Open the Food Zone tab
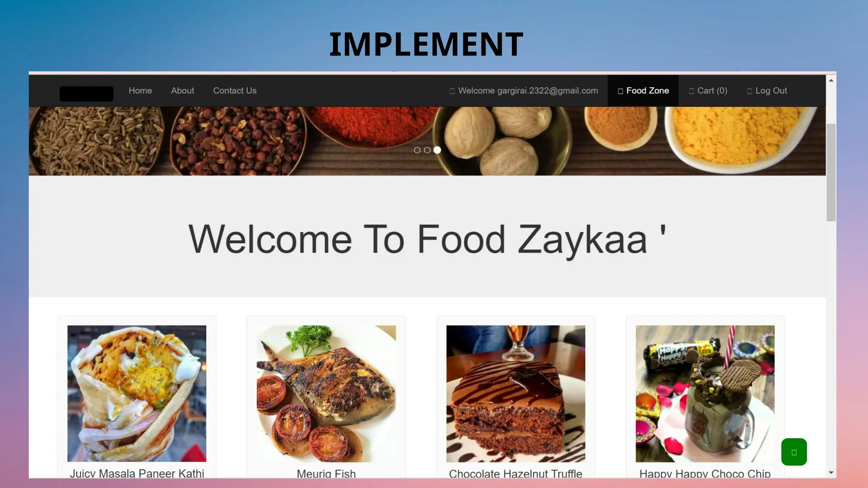Image resolution: width=868 pixels, height=488 pixels. pyautogui.click(x=643, y=91)
